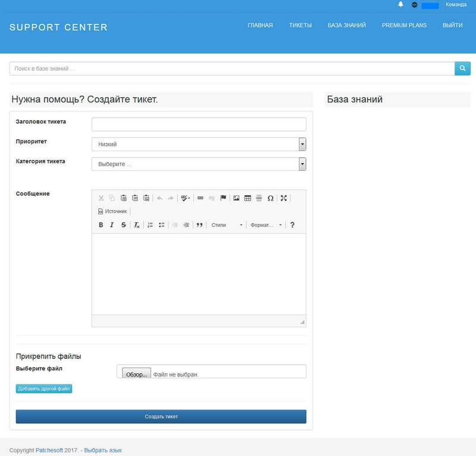Image resolution: width=476 pixels, height=456 pixels.
Task: Click the SUPPORT CENTER logo
Action: pos(58,27)
